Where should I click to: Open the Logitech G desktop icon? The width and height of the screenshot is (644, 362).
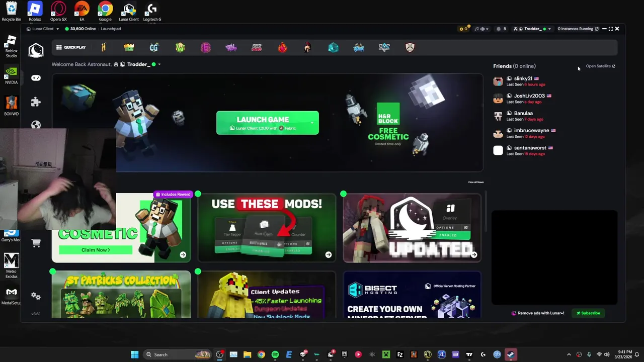152,12
